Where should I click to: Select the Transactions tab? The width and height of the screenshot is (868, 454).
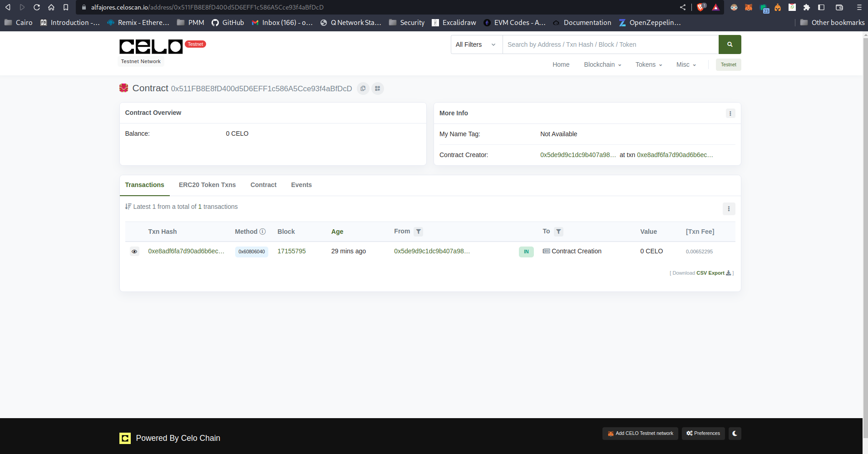(x=145, y=185)
